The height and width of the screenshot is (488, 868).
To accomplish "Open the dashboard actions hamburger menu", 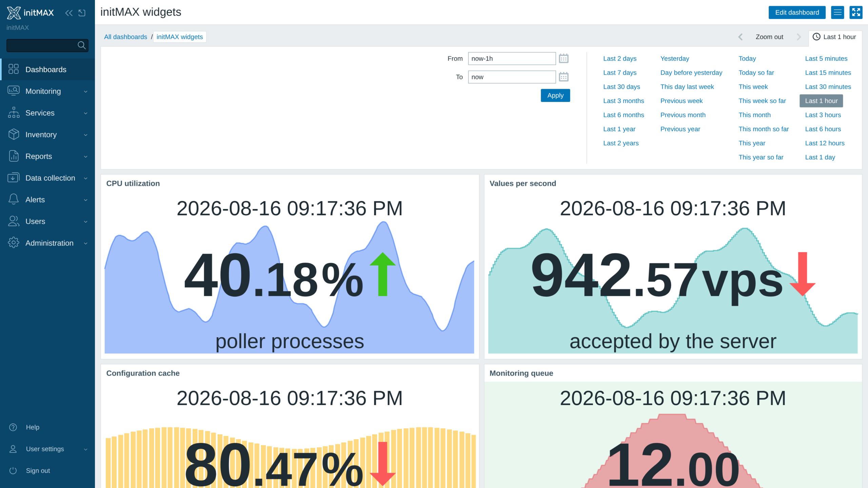I will coord(837,13).
